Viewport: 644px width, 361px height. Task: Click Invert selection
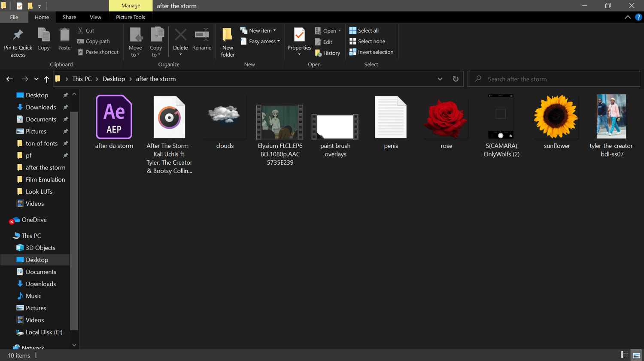coord(371,52)
